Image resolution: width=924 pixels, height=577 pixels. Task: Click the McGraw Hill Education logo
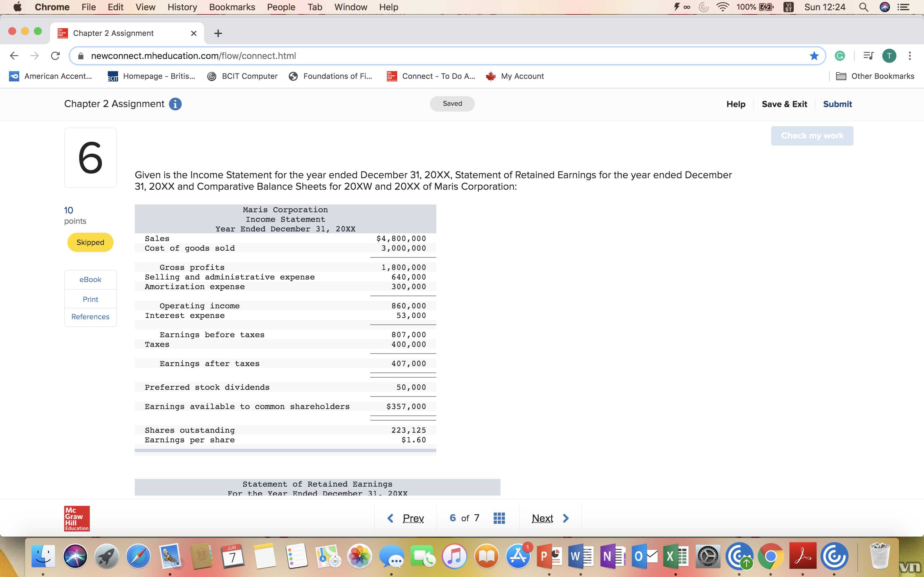(x=76, y=518)
